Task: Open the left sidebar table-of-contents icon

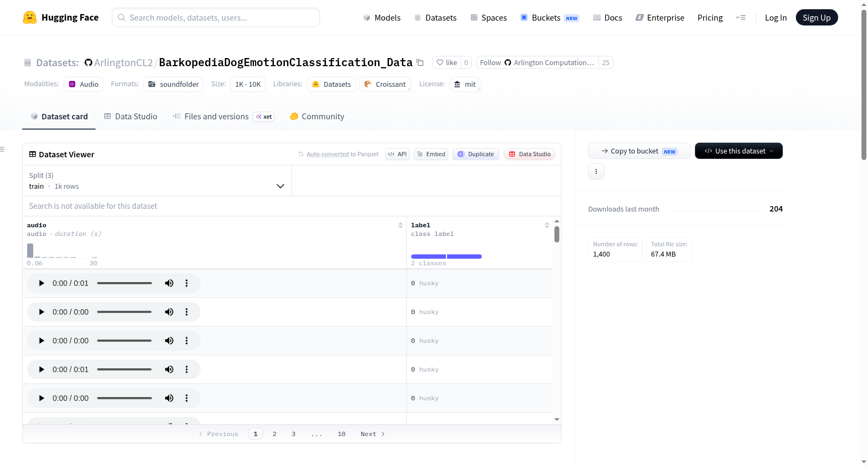Action: [x=3, y=149]
